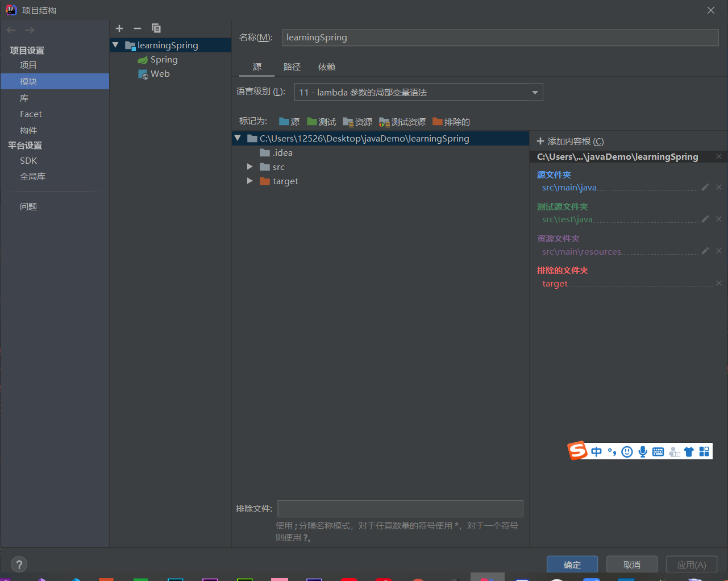Screen dimensions: 728x581
Task: Click the Sogou input method logo
Action: [577, 451]
